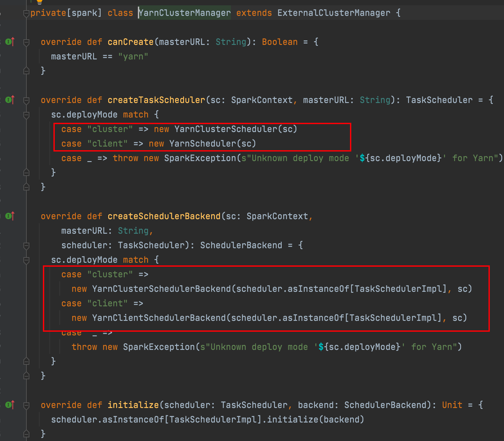Screen dimensions: 504x441
Task: Collapse the YarnClusterManager class fold marker
Action: point(26,14)
